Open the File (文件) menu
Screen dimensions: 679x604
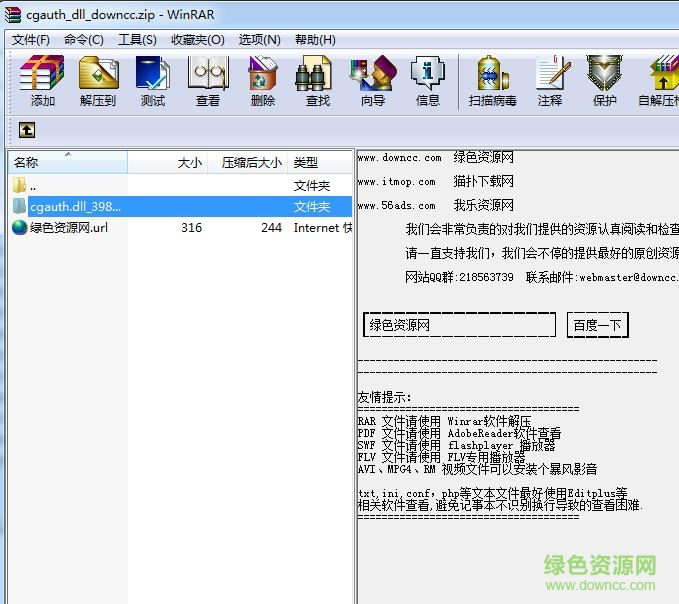tap(30, 40)
